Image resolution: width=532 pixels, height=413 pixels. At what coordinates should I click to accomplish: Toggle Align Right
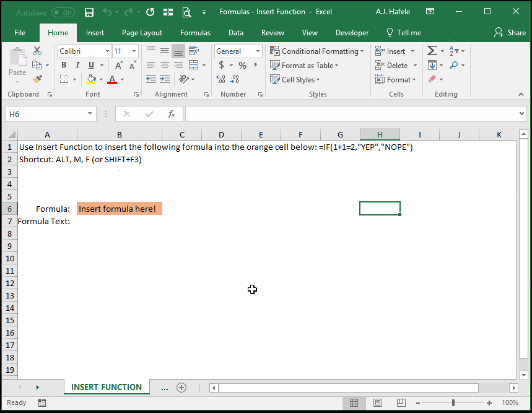pyautogui.click(x=178, y=65)
